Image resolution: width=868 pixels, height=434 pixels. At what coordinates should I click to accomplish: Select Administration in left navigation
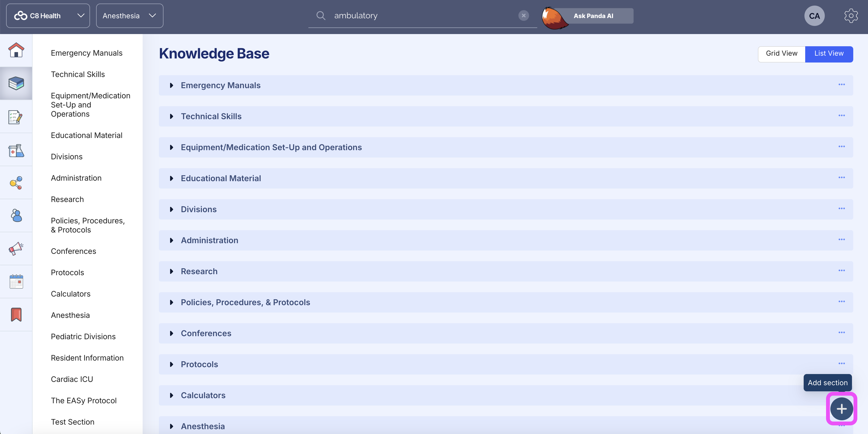(76, 178)
